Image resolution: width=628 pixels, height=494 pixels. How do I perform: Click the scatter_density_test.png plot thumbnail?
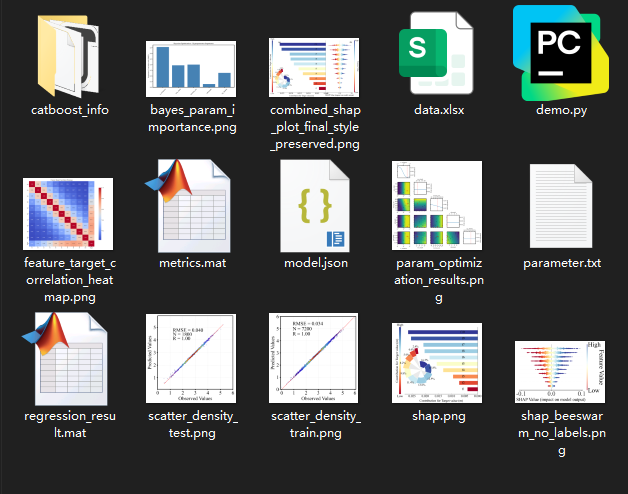191,358
